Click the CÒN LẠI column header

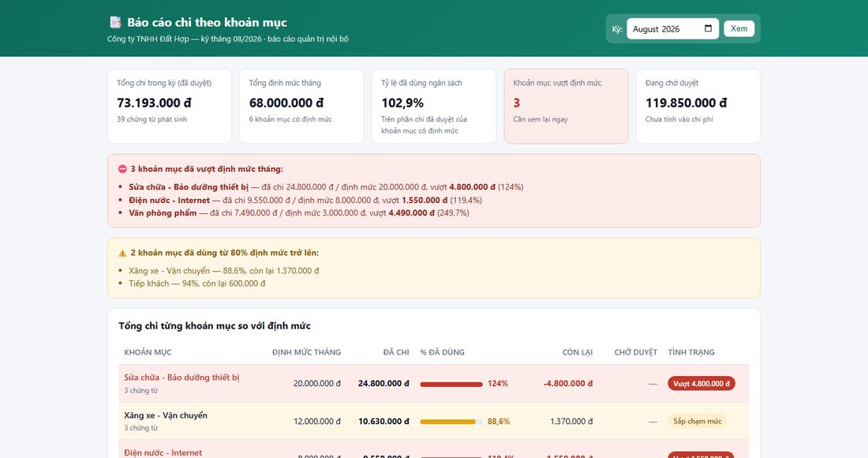pos(578,352)
